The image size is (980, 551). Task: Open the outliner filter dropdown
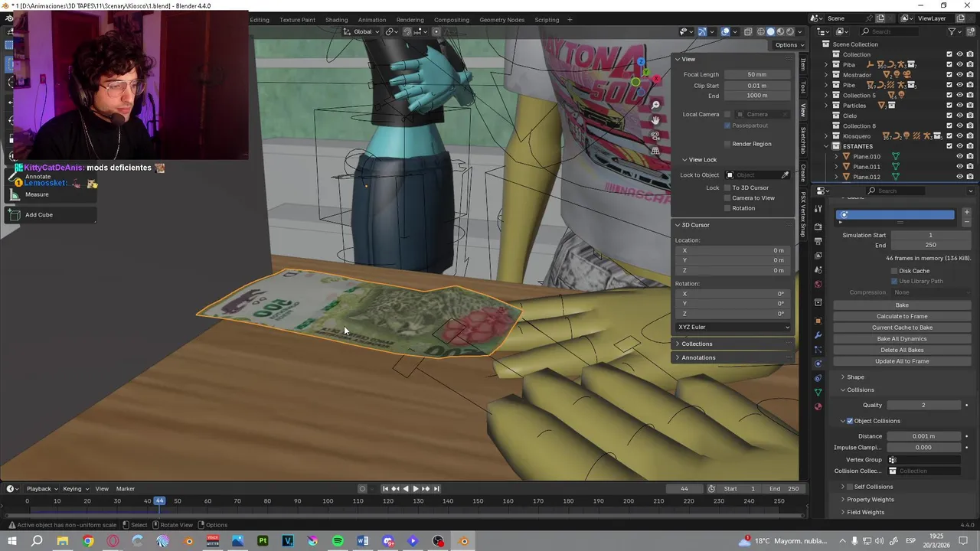[955, 31]
